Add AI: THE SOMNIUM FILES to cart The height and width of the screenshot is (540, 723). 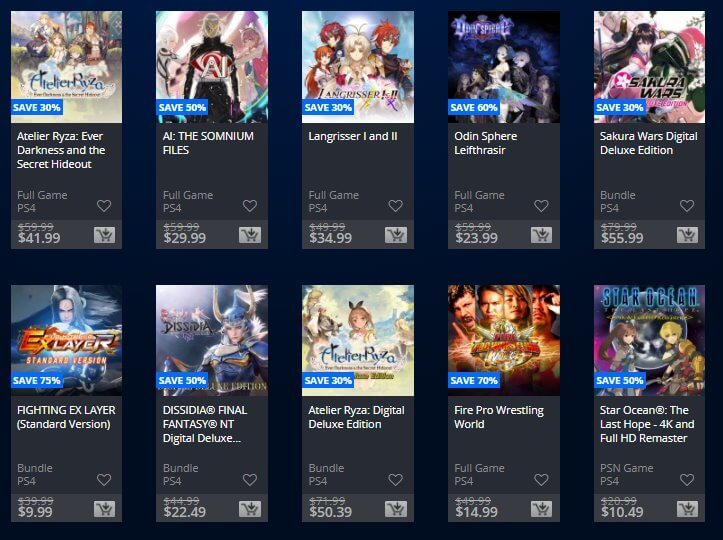point(250,235)
